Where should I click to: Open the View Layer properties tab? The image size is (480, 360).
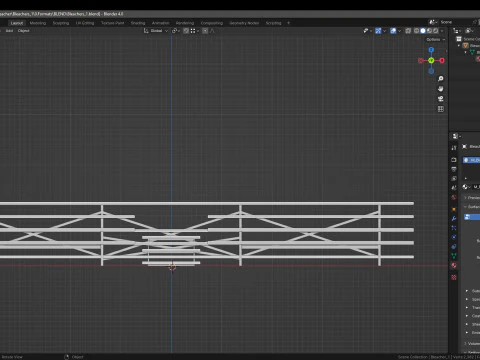[x=454, y=179]
